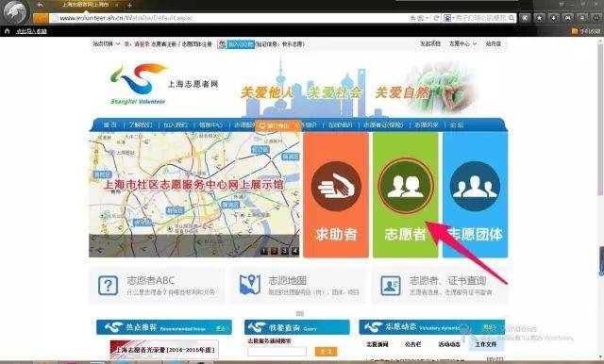Click the star favorites icon in the browser toolbar
Viewport: 604px width, 364px height.
[539, 18]
